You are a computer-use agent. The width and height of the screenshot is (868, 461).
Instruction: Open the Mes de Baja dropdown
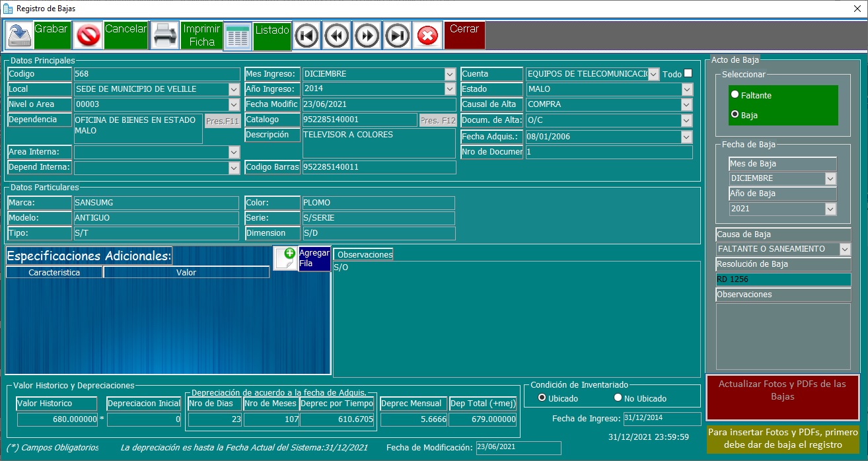[x=830, y=178]
